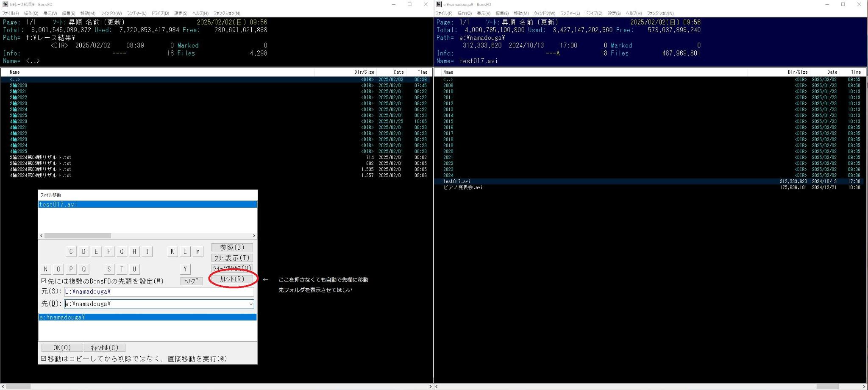Click the 元(S) source path field
Viewport: 868px width, 390px height.
[159, 292]
